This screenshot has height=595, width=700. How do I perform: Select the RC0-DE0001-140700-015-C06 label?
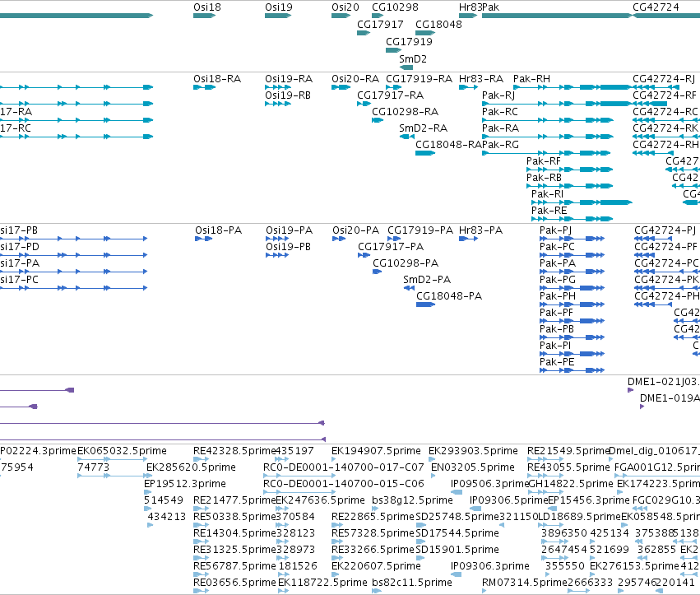pos(343,484)
